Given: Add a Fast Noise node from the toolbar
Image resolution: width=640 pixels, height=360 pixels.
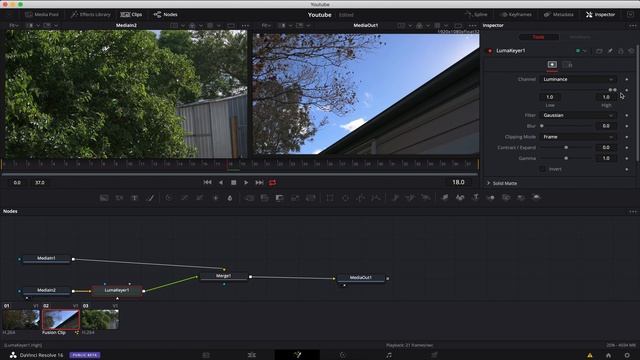Looking at the screenshot, I should [119, 198].
